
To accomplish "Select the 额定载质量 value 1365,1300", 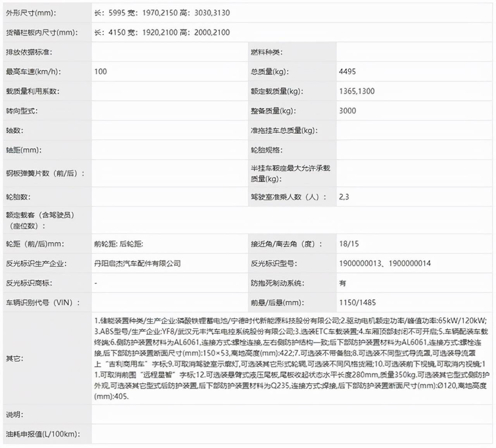I will [x=356, y=91].
